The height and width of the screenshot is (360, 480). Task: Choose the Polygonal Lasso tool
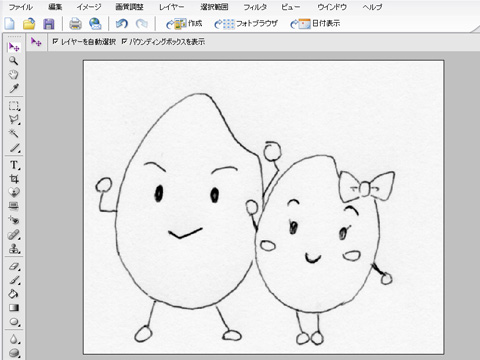(14, 120)
